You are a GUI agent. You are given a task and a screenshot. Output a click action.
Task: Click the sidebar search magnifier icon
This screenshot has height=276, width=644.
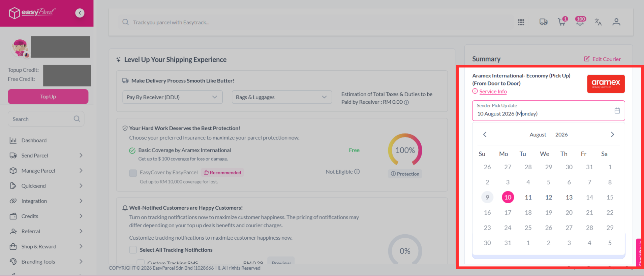(x=77, y=119)
